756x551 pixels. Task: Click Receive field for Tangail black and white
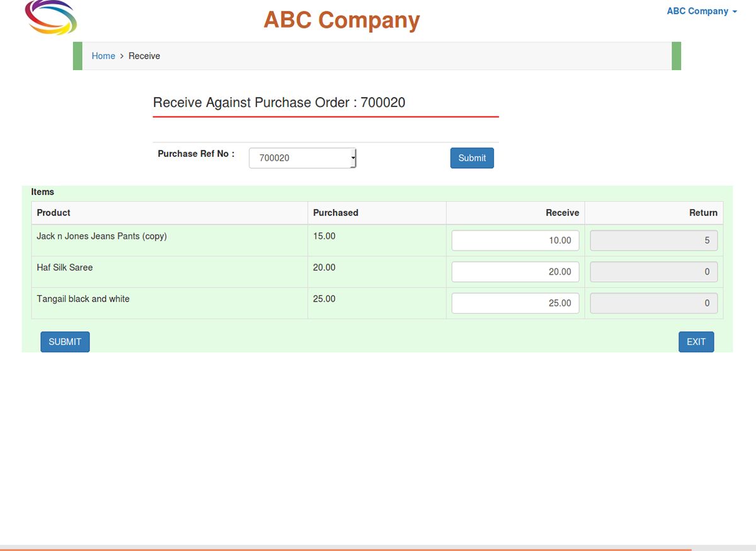(515, 304)
